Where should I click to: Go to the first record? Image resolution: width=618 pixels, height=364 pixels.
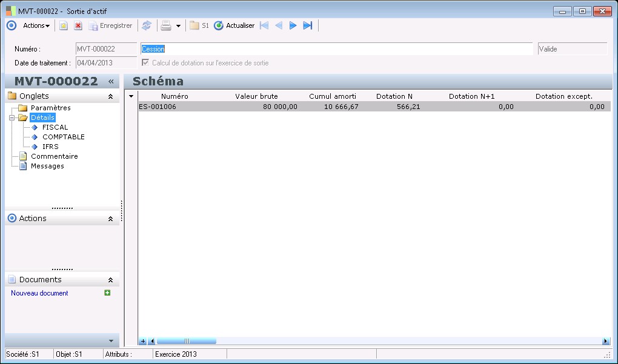[264, 25]
